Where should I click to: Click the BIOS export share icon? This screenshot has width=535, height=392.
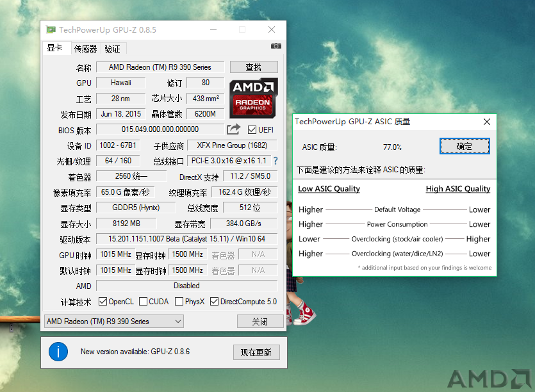point(233,129)
